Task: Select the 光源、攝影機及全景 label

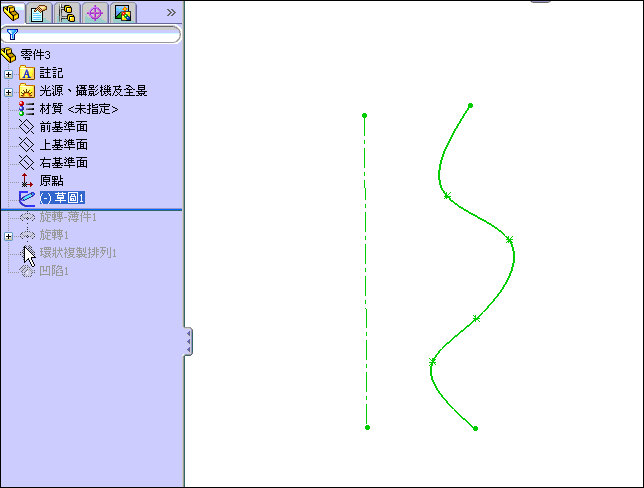Action: [x=93, y=91]
